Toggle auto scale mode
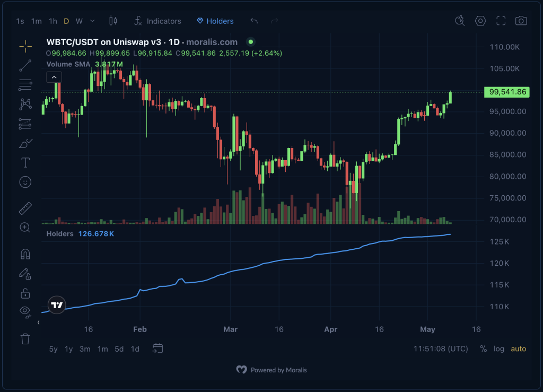Screen dimensions: 543x392 point(519,349)
